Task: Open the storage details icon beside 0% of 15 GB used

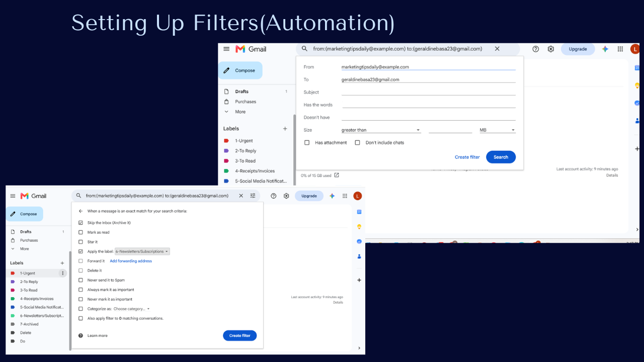Action: pos(337,175)
